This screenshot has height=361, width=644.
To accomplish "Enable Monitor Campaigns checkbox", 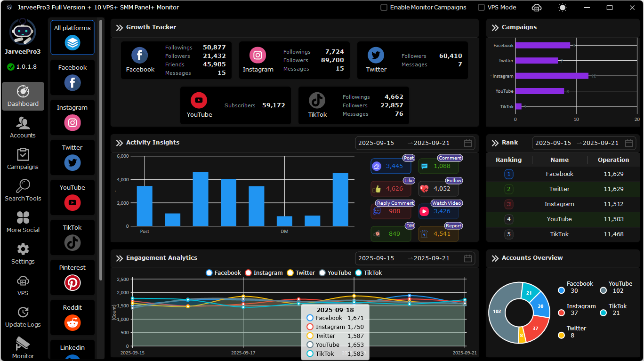I will point(384,8).
